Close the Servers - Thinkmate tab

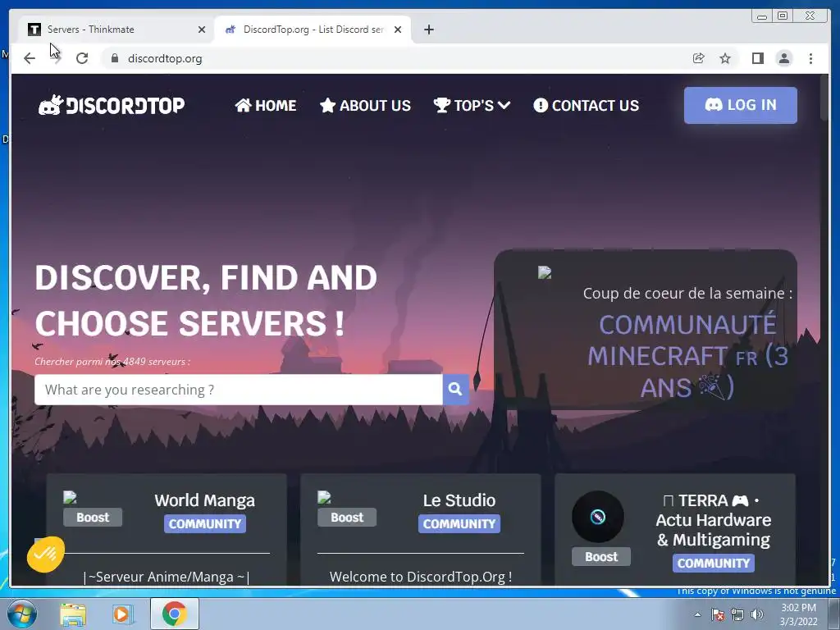(x=202, y=30)
